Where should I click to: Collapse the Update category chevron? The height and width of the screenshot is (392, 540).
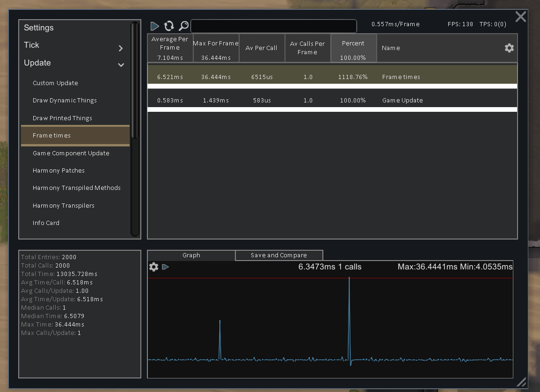point(121,65)
